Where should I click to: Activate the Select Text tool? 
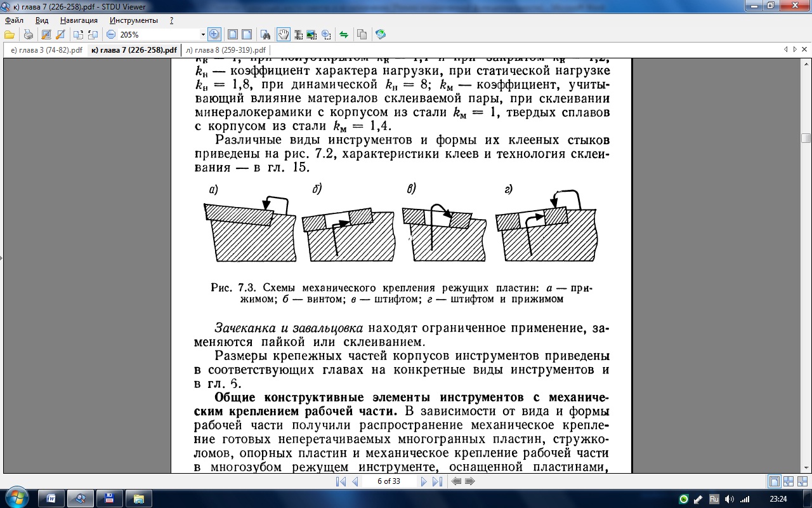(x=298, y=34)
